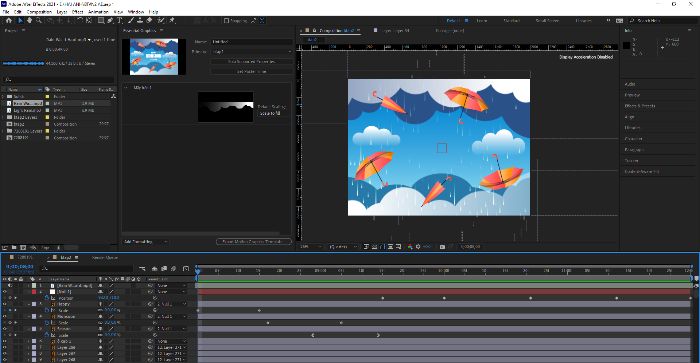Select the Hand tool
This screenshot has height=363, width=700.
point(29,21)
